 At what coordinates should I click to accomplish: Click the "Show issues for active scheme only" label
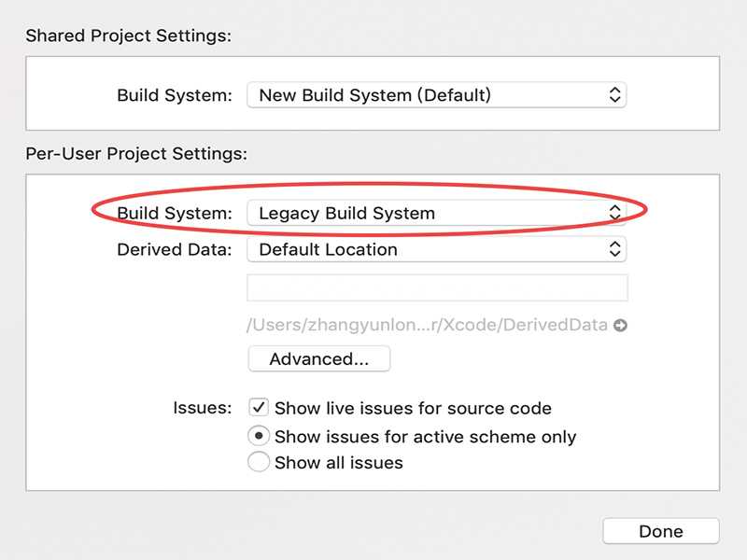(425, 436)
